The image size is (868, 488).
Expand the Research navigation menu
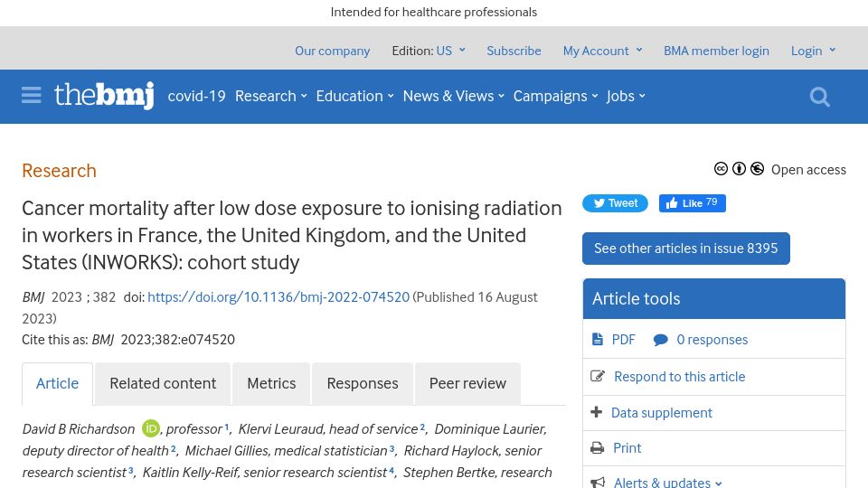[270, 96]
